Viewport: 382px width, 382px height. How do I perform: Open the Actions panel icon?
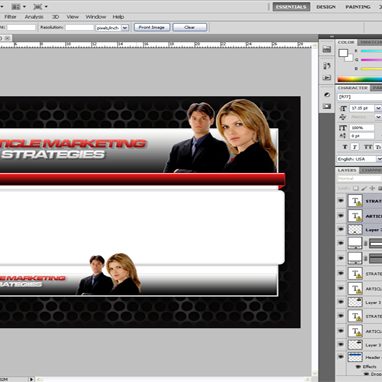point(327,78)
